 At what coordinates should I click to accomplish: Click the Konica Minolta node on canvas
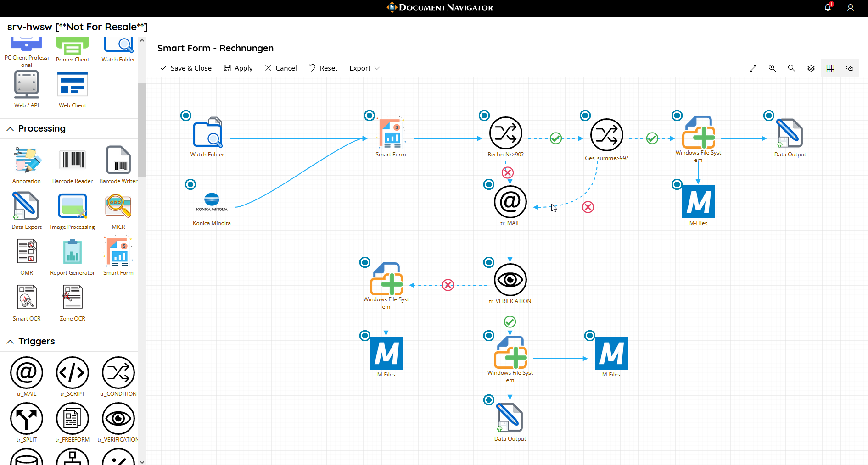pos(212,202)
